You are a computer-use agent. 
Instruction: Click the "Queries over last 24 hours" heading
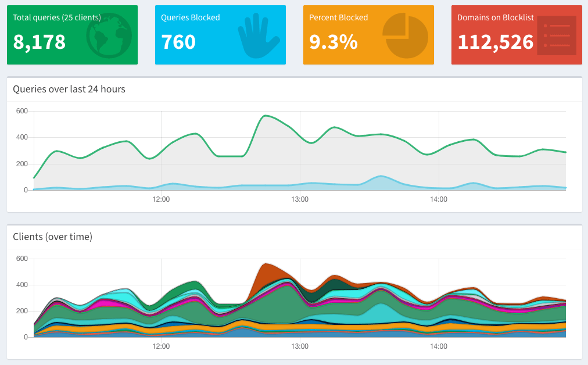[69, 89]
